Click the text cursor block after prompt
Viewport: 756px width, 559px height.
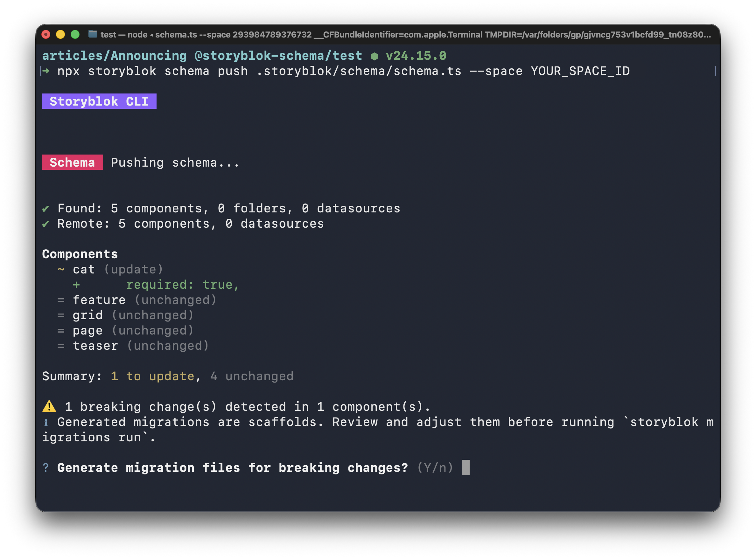(x=466, y=467)
